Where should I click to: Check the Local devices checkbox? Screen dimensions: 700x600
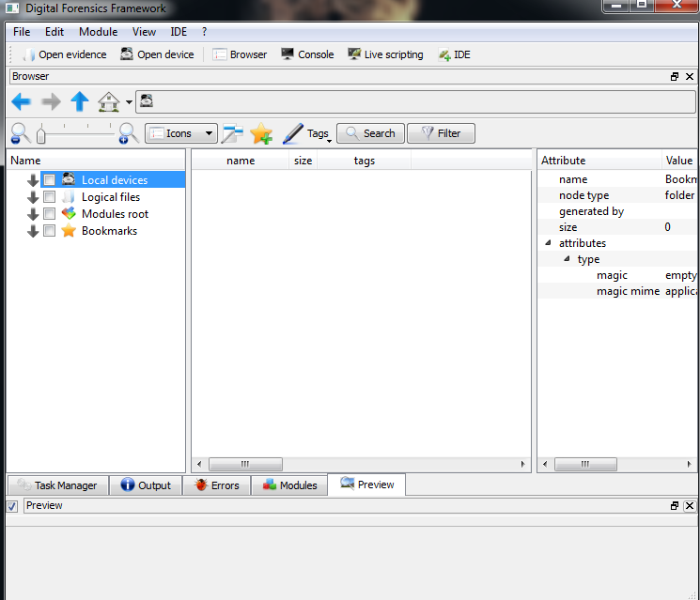(50, 179)
